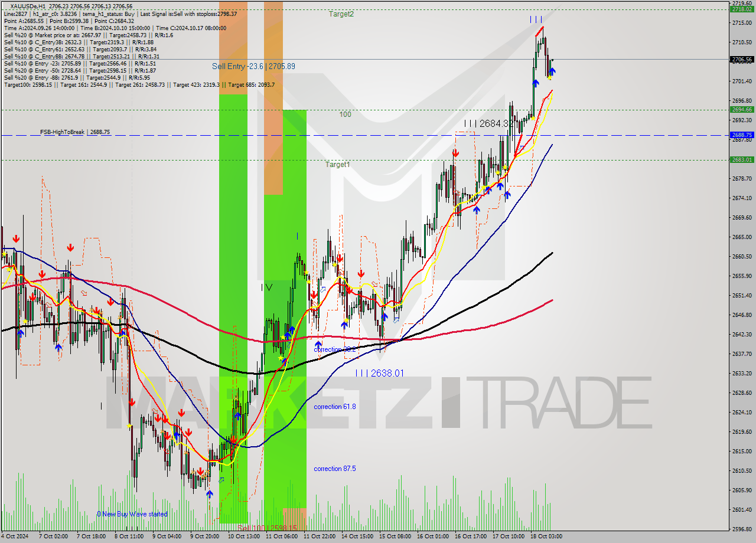Click 'Sell Entry -23.6 | 2705.89' label
756x543 pixels.
(254, 66)
